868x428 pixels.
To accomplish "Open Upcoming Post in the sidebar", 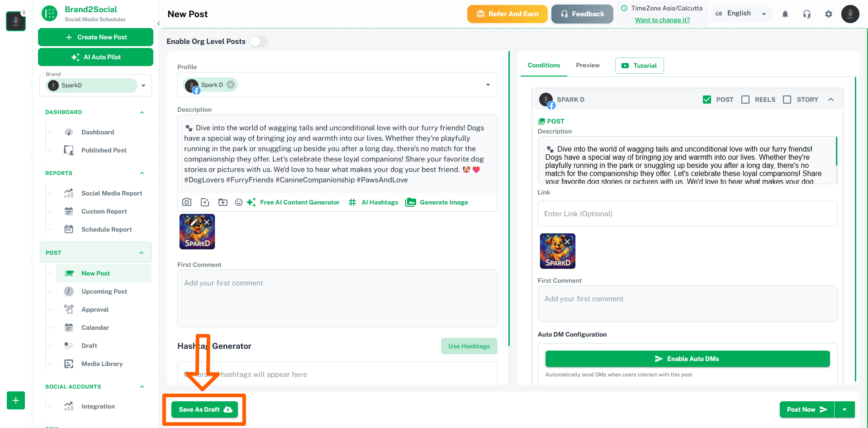I will click(x=104, y=291).
